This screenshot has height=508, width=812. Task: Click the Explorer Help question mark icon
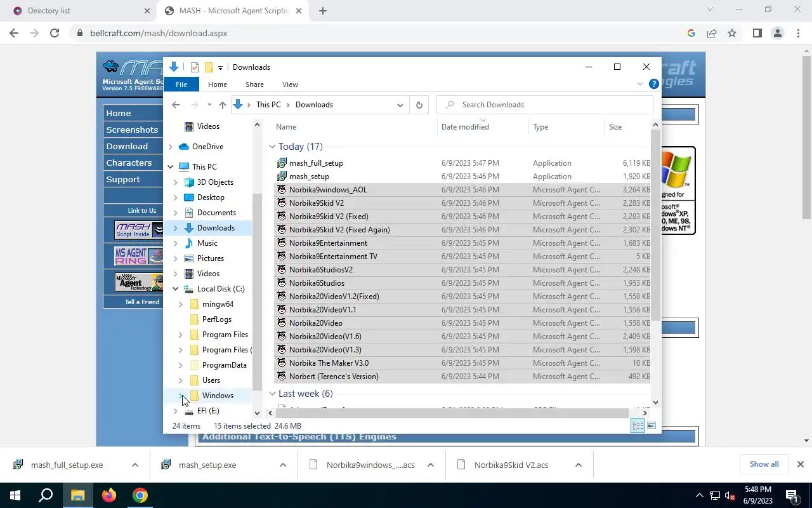point(653,84)
